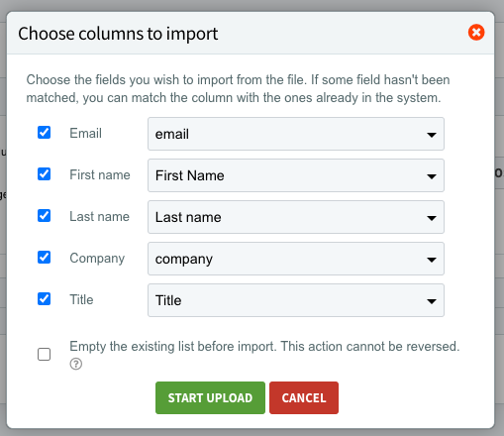Click the arrow of the email dropdown
The image size is (504, 436).
click(432, 135)
